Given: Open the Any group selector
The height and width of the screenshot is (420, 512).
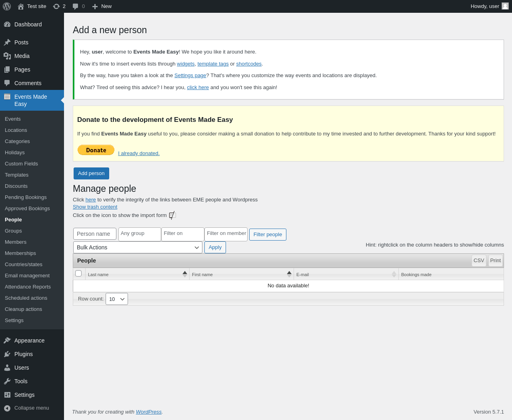Looking at the screenshot, I should coord(140,234).
